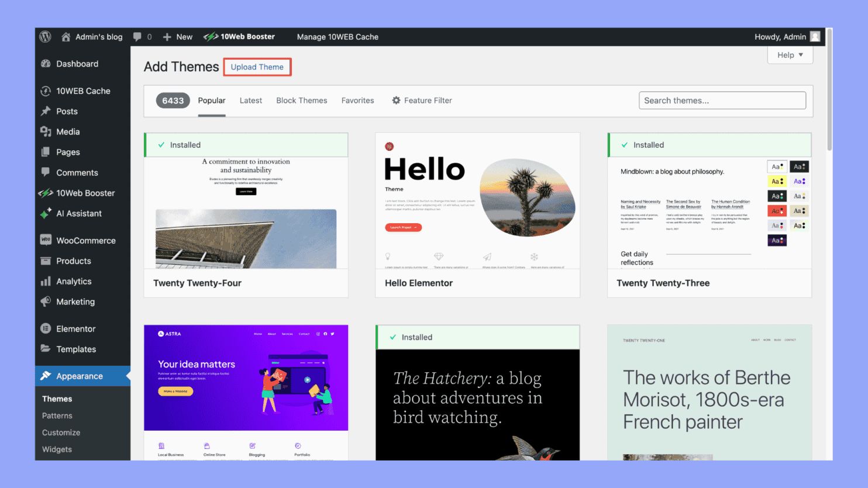Screen dimensions: 868x488
Task: Click the Marketing megaphone icon
Action: coord(46,302)
